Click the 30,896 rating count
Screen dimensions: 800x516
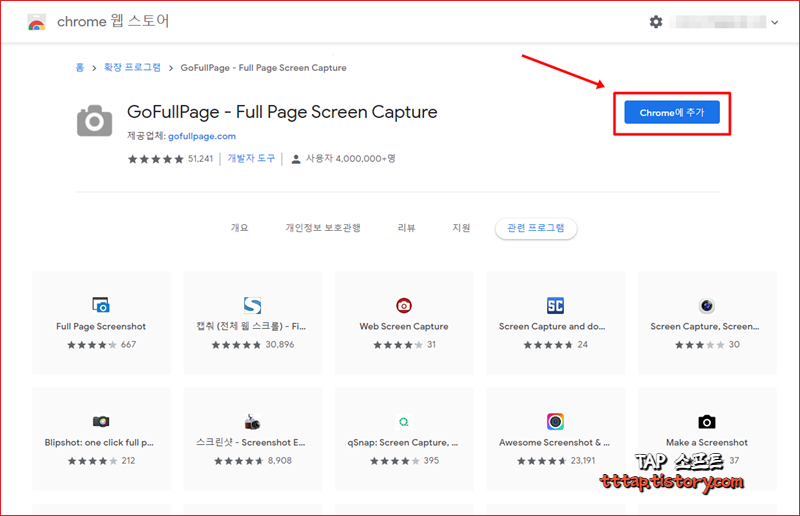[280, 345]
